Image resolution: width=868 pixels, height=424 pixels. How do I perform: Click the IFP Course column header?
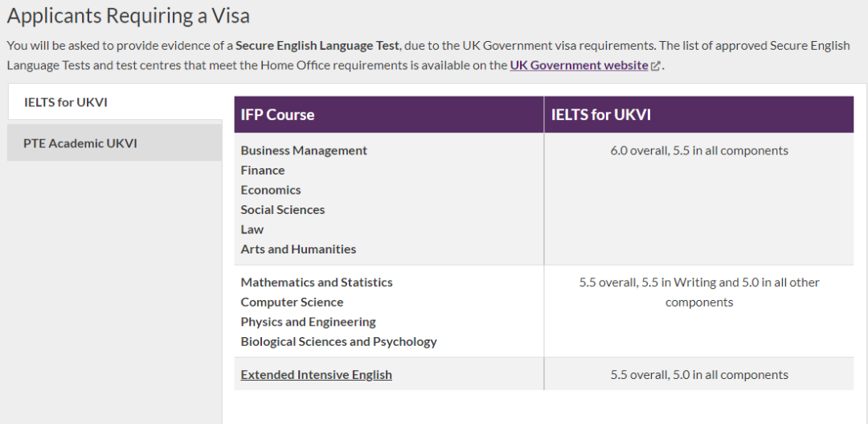click(x=389, y=115)
